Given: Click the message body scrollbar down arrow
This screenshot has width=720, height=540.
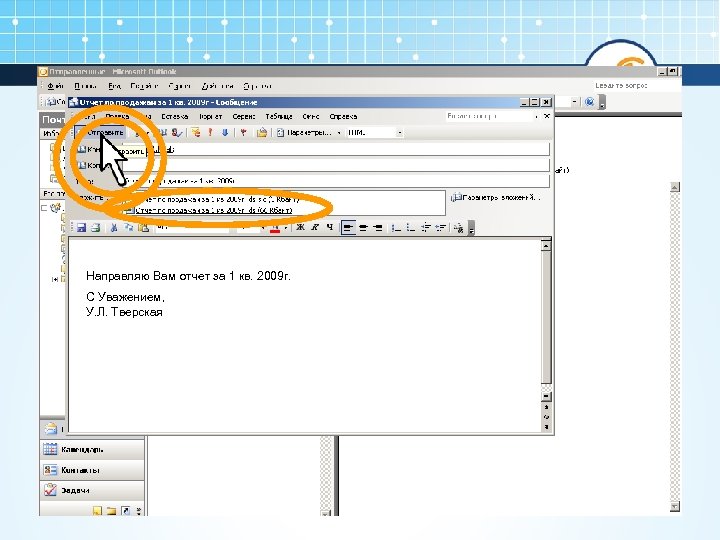Looking at the screenshot, I should point(546,396).
